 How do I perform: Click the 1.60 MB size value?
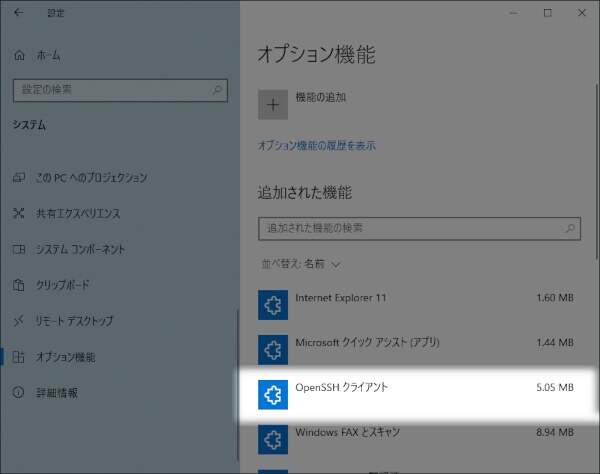tap(555, 298)
